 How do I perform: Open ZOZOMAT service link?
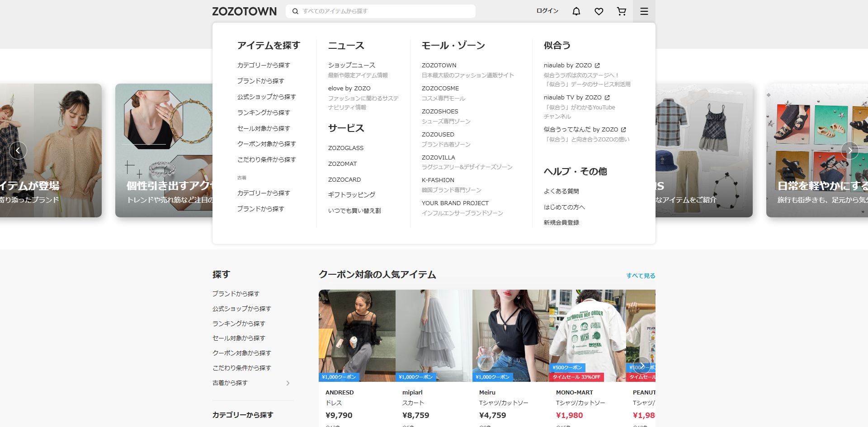343,164
